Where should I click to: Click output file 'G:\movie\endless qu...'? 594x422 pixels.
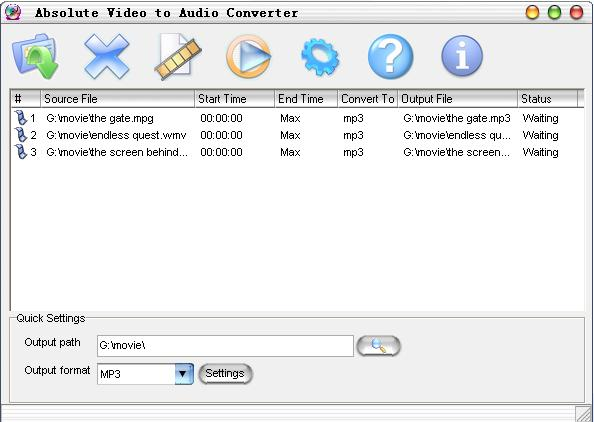pos(457,135)
